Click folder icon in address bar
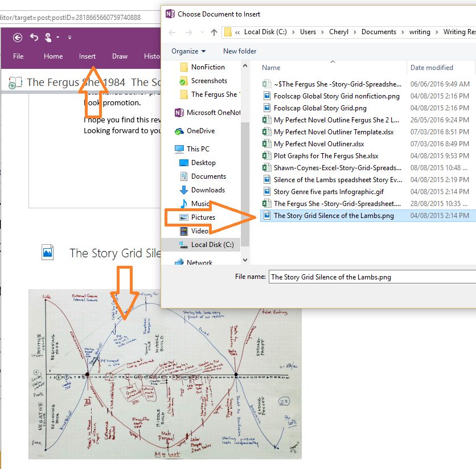 click(228, 32)
